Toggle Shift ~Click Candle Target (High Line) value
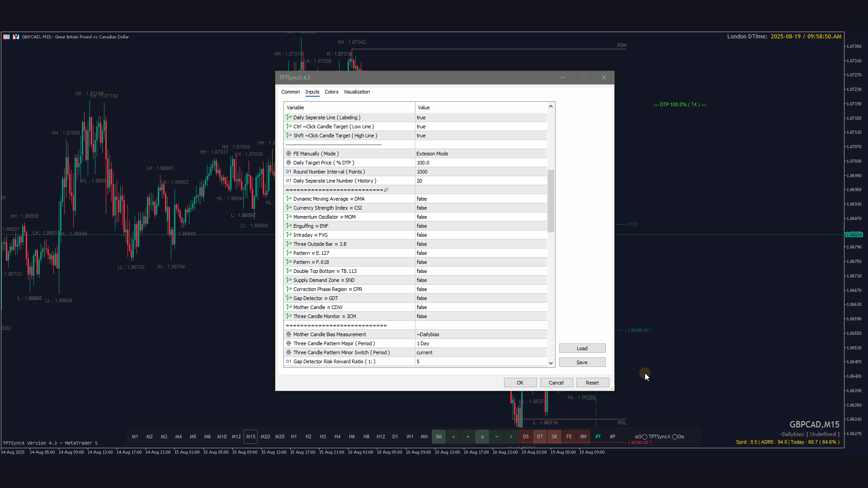 tap(481, 136)
